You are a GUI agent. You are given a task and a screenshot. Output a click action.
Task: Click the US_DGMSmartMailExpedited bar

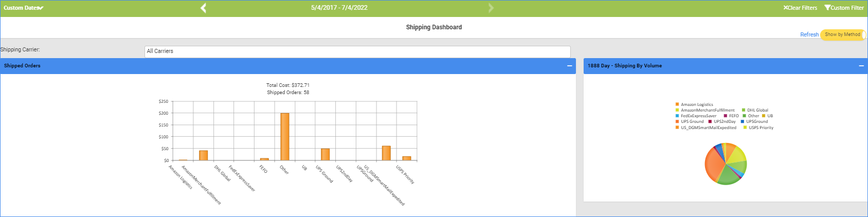(x=386, y=153)
